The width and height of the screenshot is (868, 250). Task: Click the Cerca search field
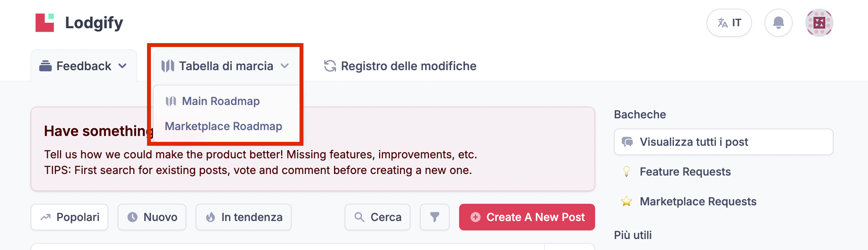click(378, 217)
